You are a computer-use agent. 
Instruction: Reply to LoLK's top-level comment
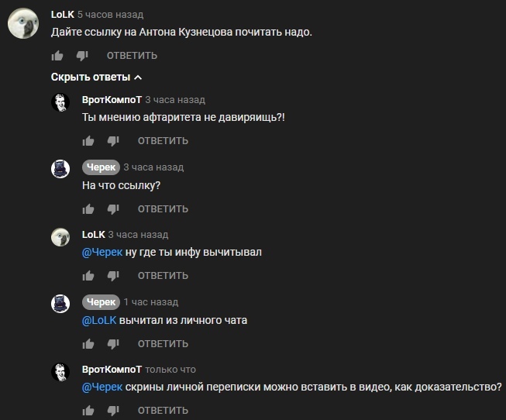pos(132,56)
